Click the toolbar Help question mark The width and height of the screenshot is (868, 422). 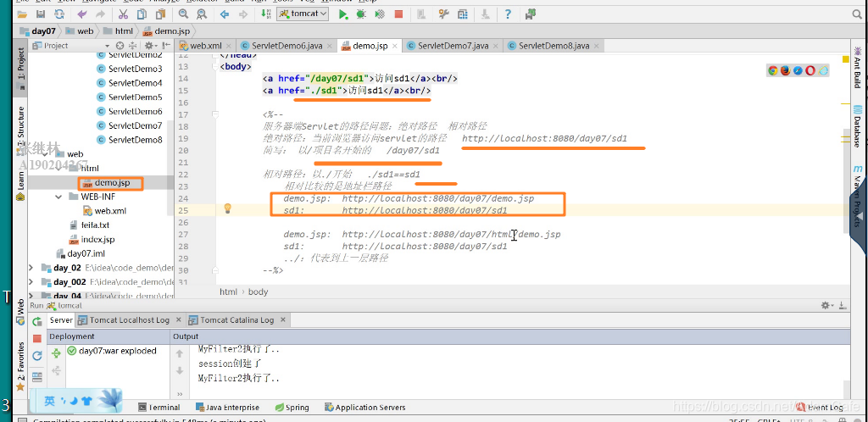pyautogui.click(x=508, y=14)
